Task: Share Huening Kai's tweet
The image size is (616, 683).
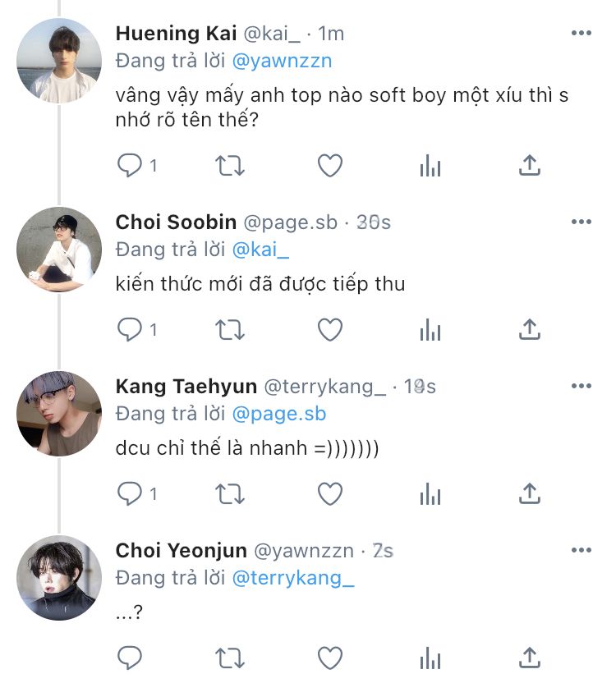Action: pos(531,166)
